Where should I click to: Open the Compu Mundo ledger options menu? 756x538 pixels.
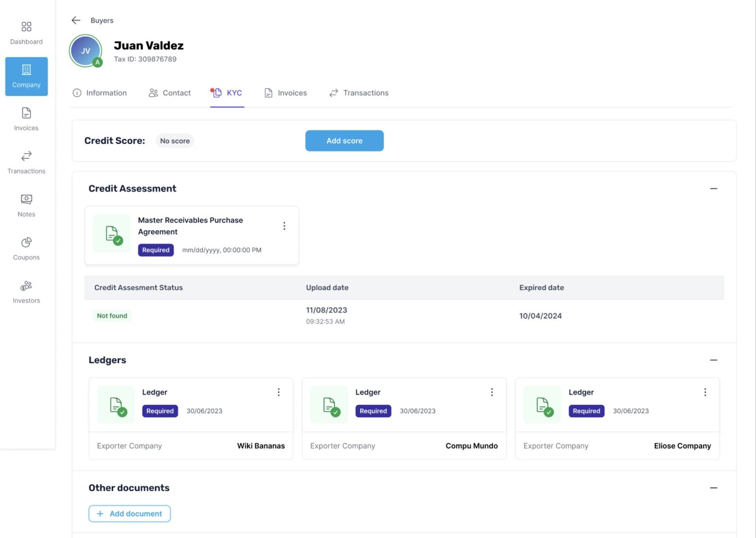click(492, 392)
